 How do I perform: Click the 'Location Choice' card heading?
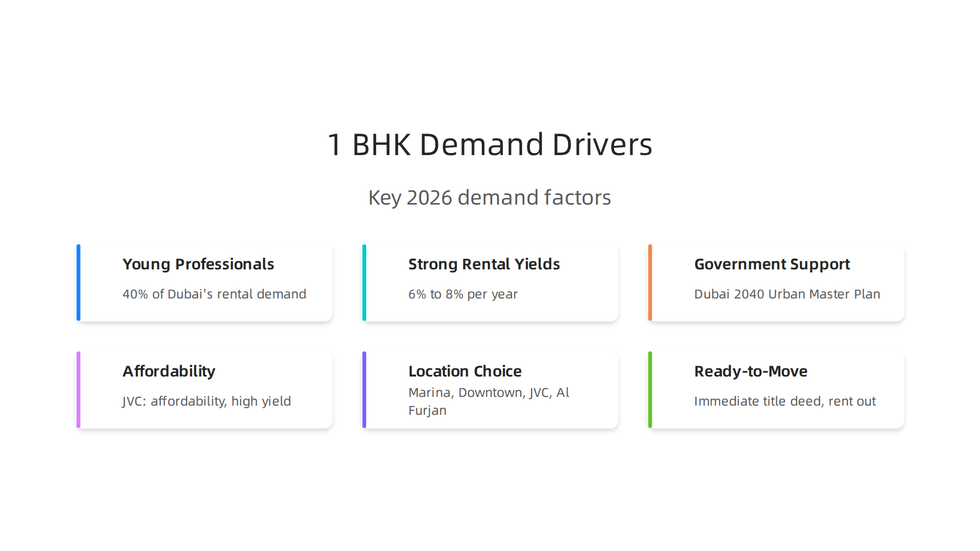click(x=465, y=371)
